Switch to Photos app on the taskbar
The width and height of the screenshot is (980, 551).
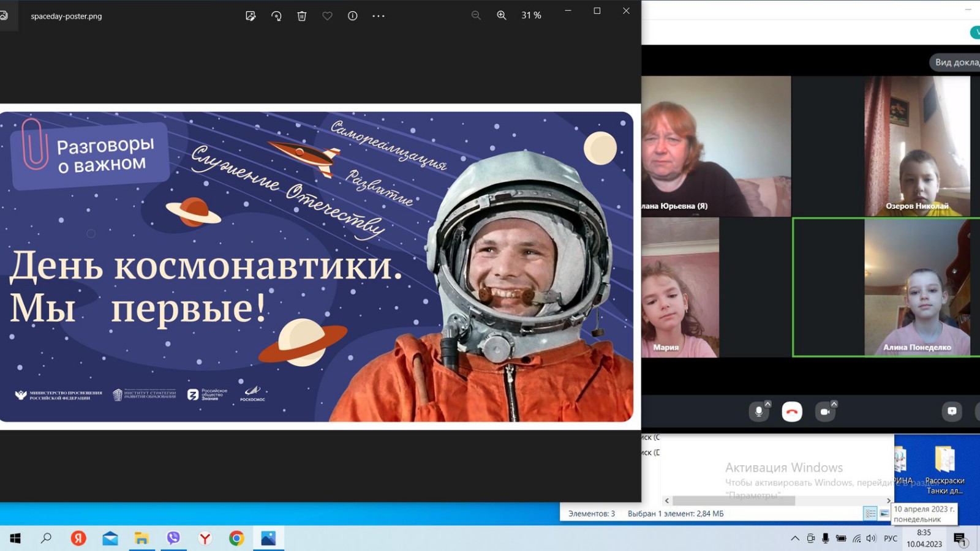(x=268, y=538)
